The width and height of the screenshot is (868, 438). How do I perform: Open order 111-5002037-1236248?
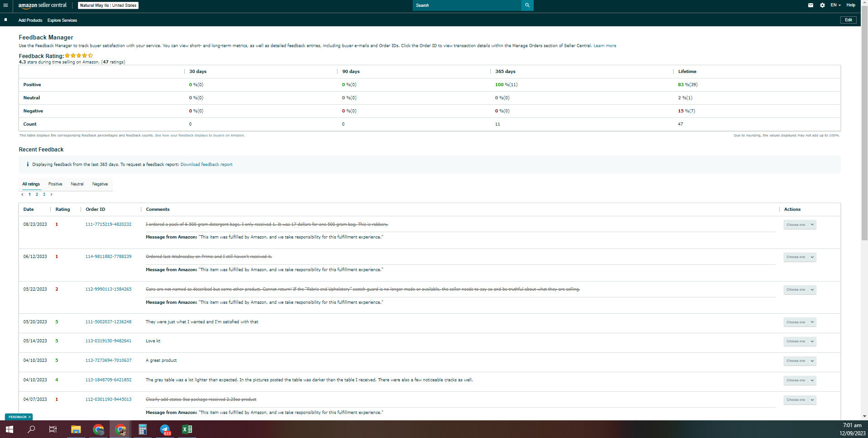click(108, 322)
